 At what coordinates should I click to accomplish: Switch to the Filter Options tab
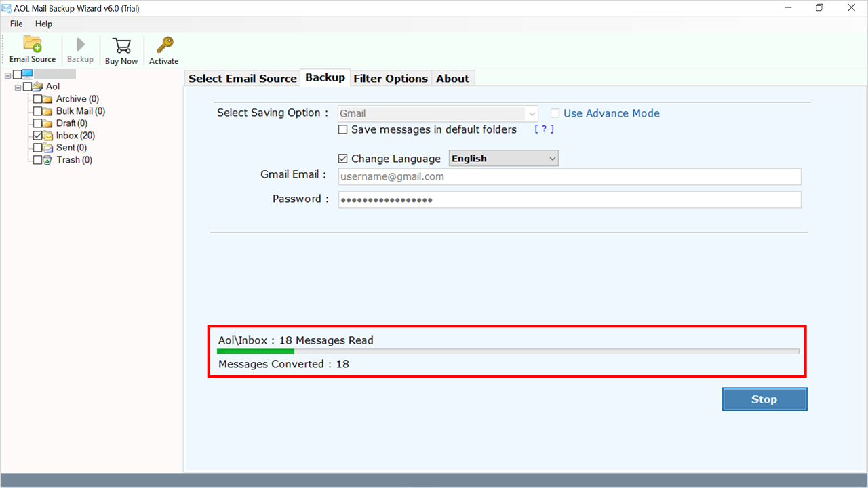[x=391, y=79]
